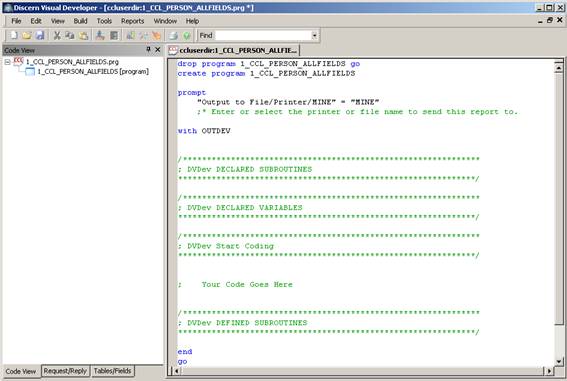Image resolution: width=567 pixels, height=381 pixels.
Task: Close the Code View panel
Action: 158,50
